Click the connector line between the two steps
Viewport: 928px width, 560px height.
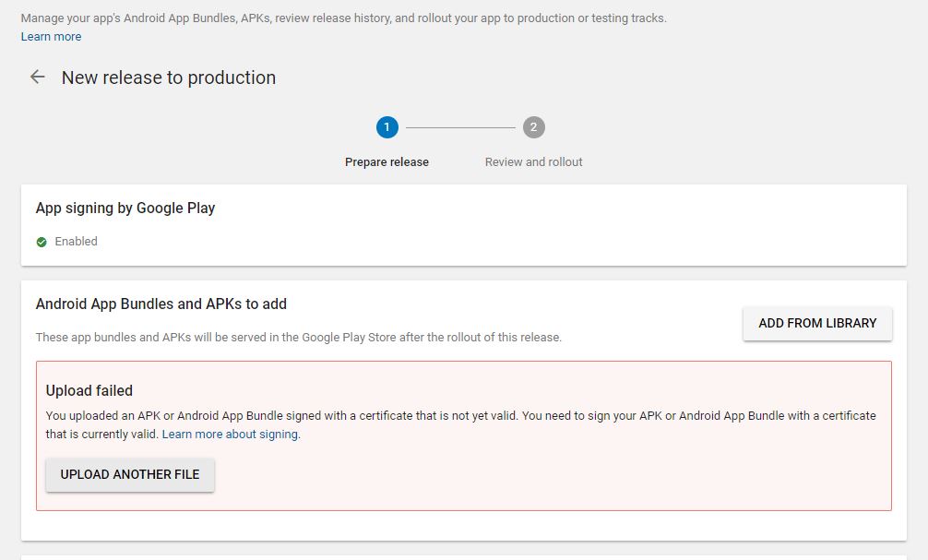coord(460,127)
